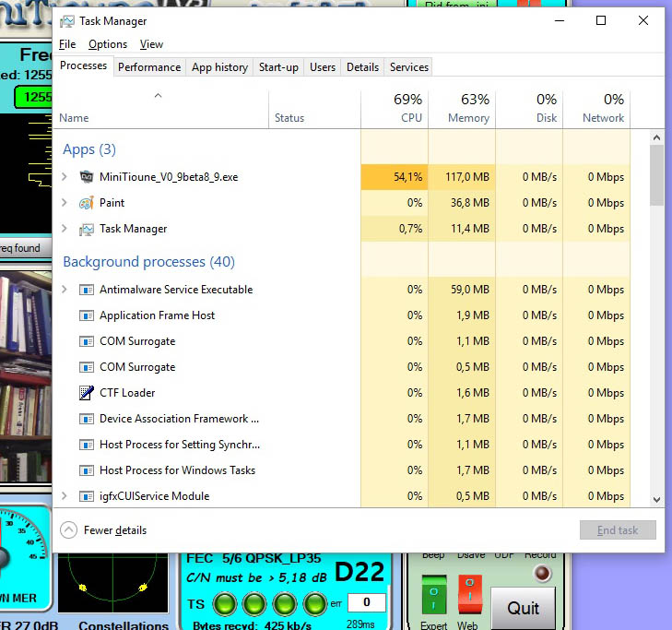Switch to the Performance tab
The width and height of the screenshot is (672, 630).
coord(149,67)
